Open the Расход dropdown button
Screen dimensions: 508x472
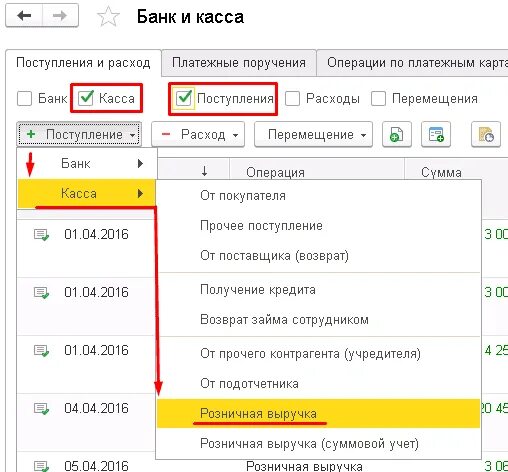coord(198,135)
